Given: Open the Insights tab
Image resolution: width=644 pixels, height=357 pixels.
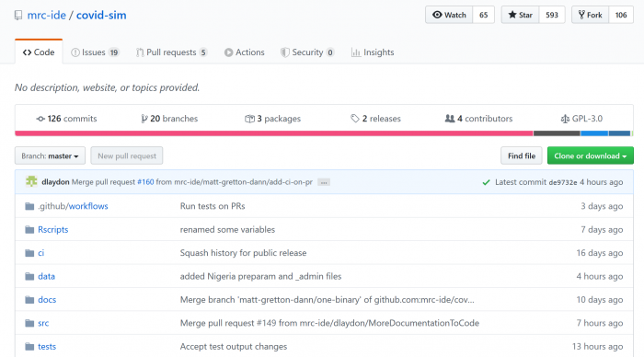Looking at the screenshot, I should pos(373,52).
